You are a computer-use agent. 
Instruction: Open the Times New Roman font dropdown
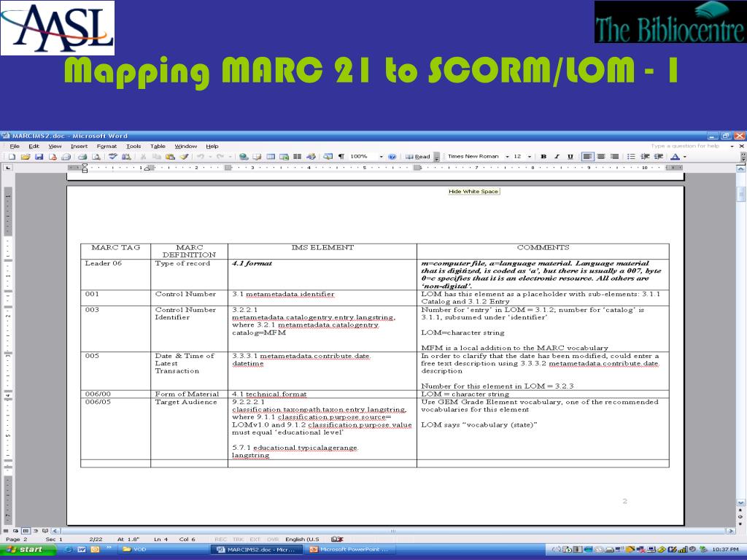(508, 157)
